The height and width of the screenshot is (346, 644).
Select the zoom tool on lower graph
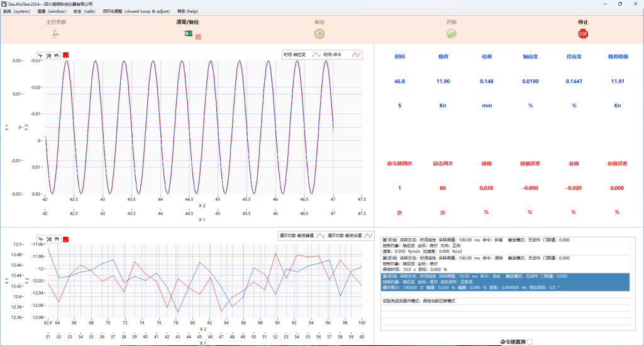click(x=49, y=239)
